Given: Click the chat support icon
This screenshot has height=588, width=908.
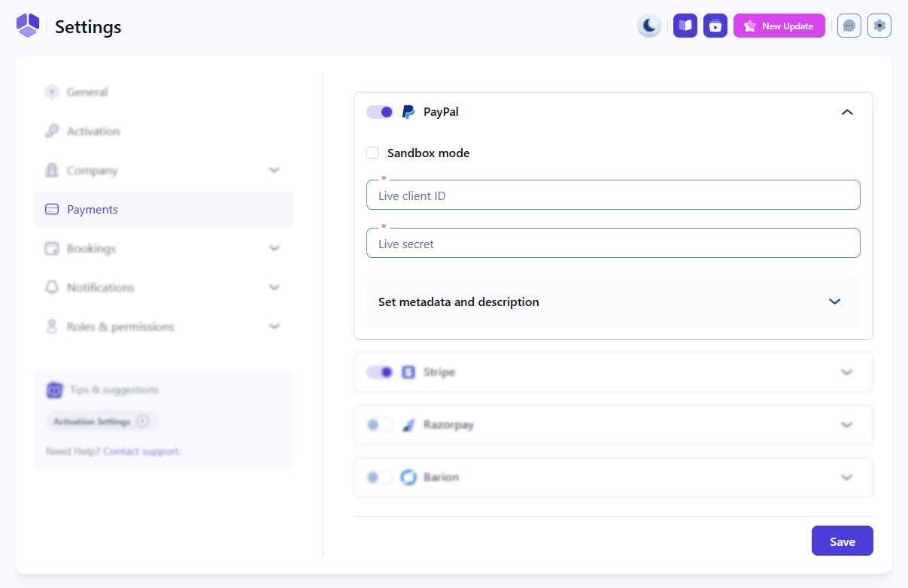Looking at the screenshot, I should tap(849, 26).
